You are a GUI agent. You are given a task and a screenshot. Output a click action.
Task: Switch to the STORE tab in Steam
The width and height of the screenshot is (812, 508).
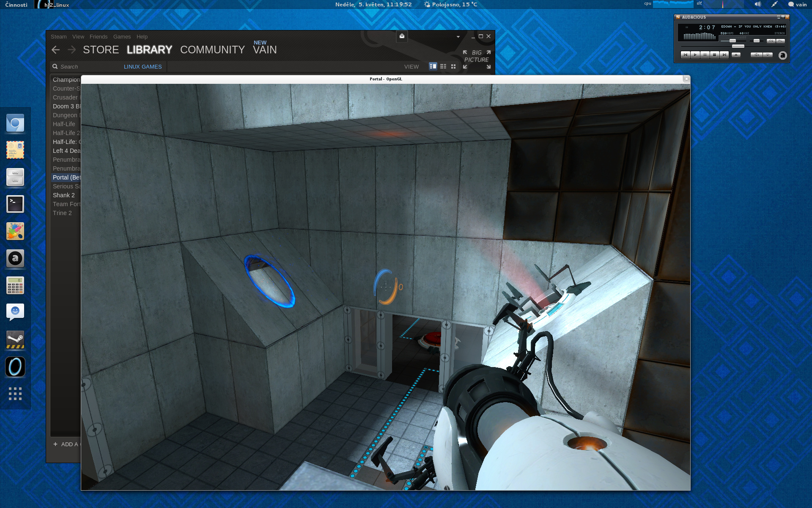(101, 50)
